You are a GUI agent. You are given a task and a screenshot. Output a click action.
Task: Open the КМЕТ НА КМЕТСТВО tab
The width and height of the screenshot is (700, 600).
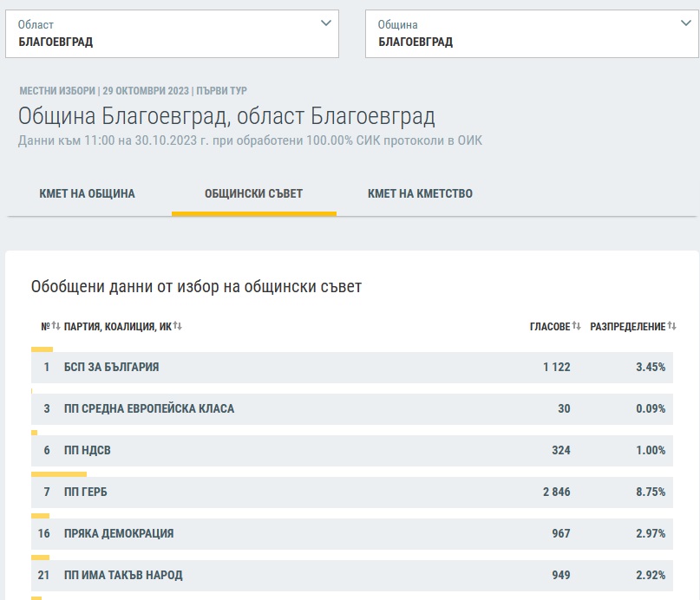pos(420,193)
